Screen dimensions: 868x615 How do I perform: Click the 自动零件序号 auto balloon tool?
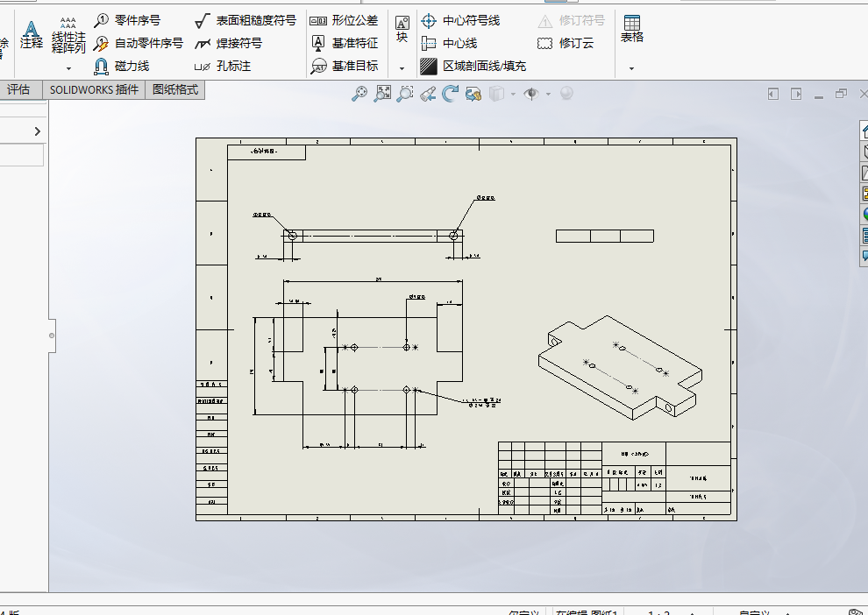click(x=138, y=43)
